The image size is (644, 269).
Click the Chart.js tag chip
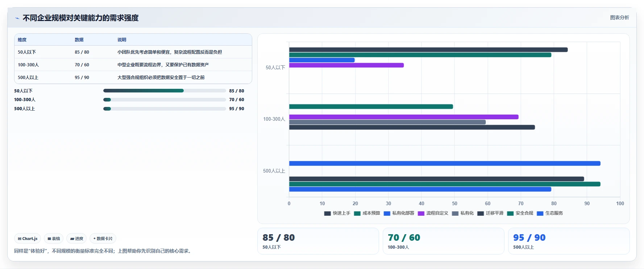point(28,239)
